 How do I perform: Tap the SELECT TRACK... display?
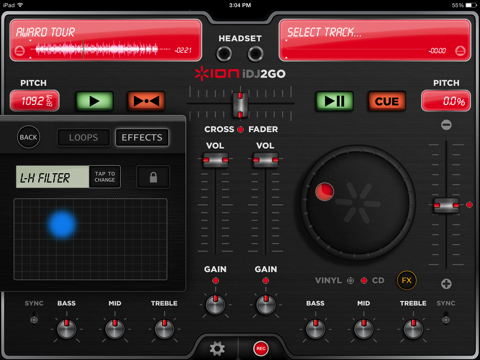(375, 40)
